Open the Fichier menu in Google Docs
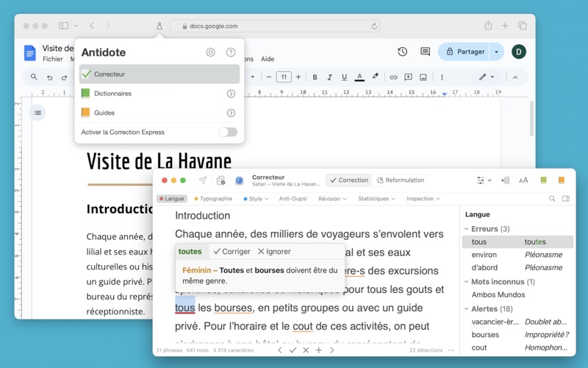Image resolution: width=588 pixels, height=368 pixels. point(52,59)
